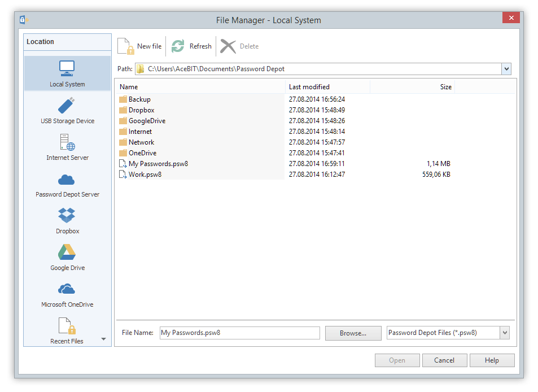Image resolution: width=538 pixels, height=392 pixels.
Task: Click the Help button
Action: [x=492, y=360]
